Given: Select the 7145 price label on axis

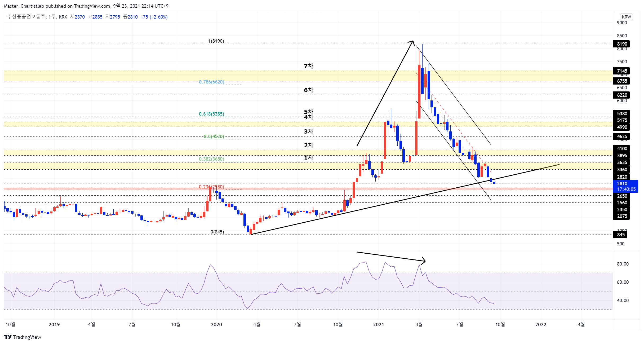Looking at the screenshot, I should coord(621,71).
